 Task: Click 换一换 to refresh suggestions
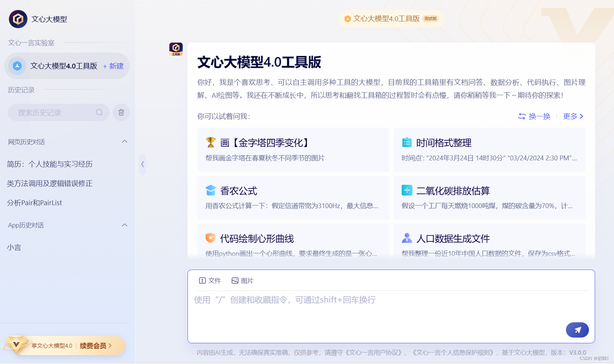tap(540, 116)
